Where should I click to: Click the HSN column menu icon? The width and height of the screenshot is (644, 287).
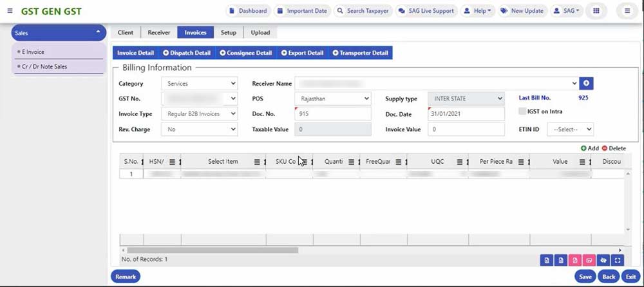pyautogui.click(x=172, y=162)
